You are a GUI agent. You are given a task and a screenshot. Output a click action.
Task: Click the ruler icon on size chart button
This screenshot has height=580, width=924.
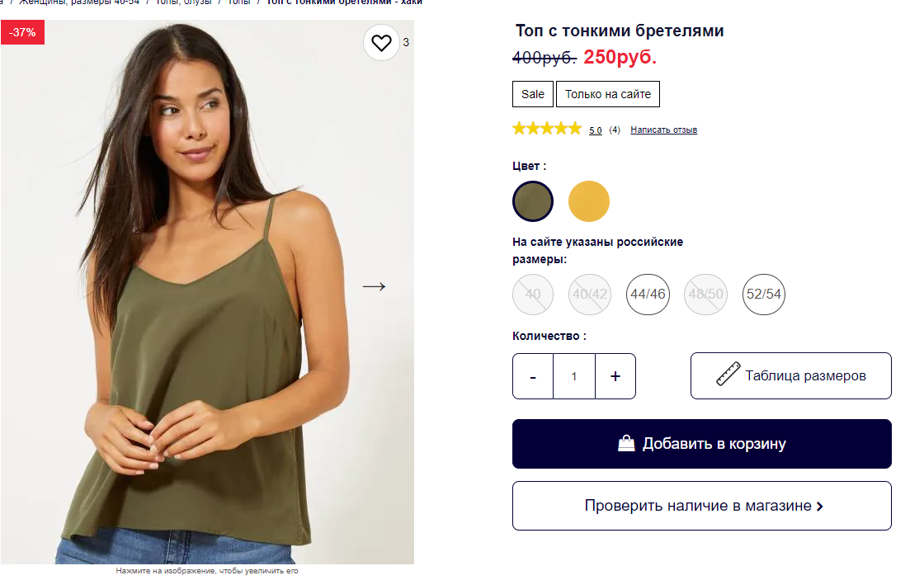(x=727, y=375)
